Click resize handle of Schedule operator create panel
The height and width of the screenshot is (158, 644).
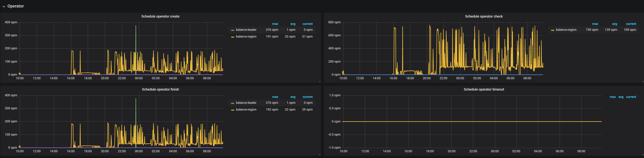(320, 81)
